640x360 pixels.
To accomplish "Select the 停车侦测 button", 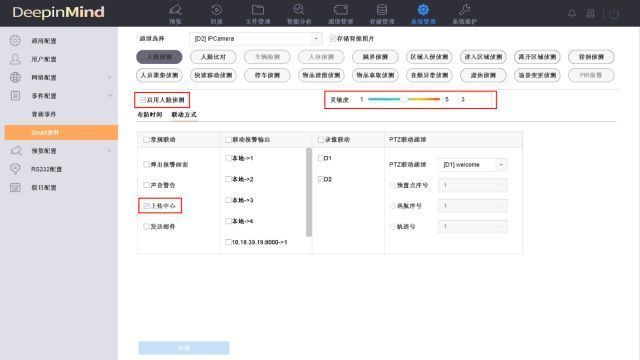I will click(267, 75).
